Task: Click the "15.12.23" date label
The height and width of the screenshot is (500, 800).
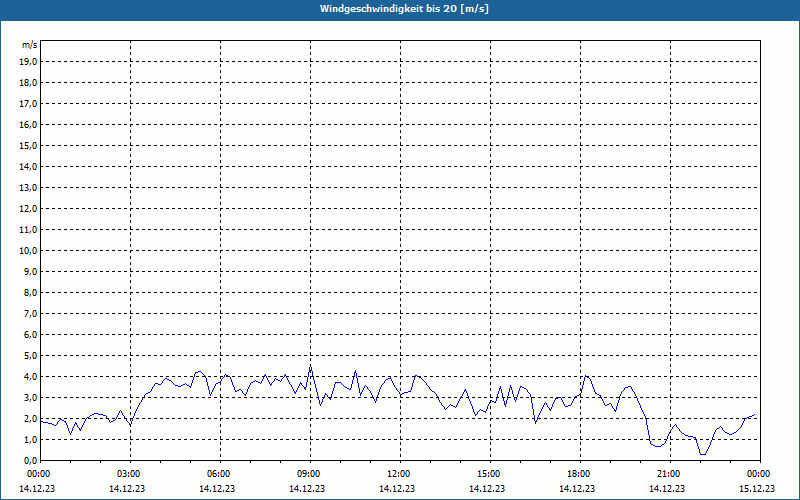Action: pyautogui.click(x=757, y=488)
